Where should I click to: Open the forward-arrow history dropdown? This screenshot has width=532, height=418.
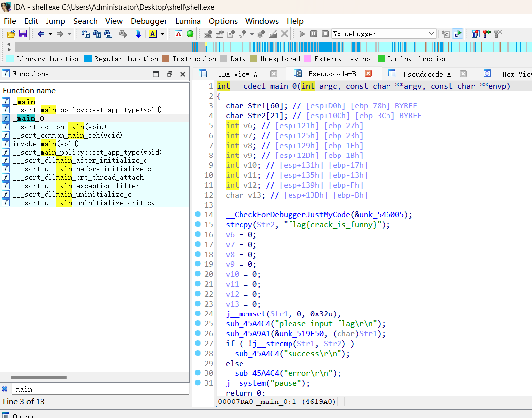pos(70,34)
